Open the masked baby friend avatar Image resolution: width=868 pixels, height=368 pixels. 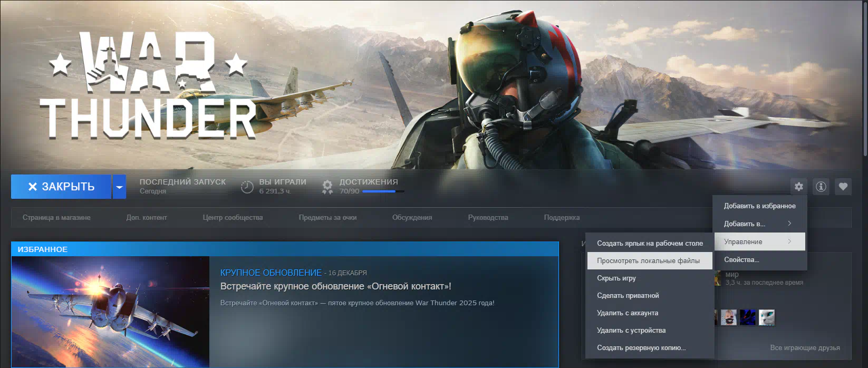click(x=729, y=317)
